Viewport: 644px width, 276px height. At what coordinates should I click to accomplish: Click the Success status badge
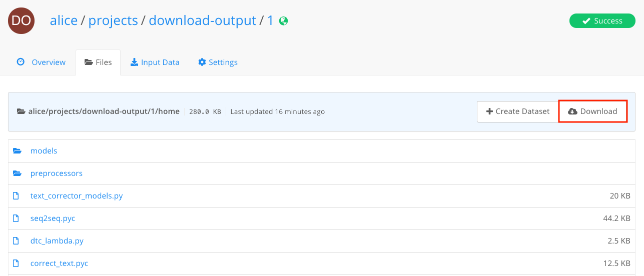[602, 21]
